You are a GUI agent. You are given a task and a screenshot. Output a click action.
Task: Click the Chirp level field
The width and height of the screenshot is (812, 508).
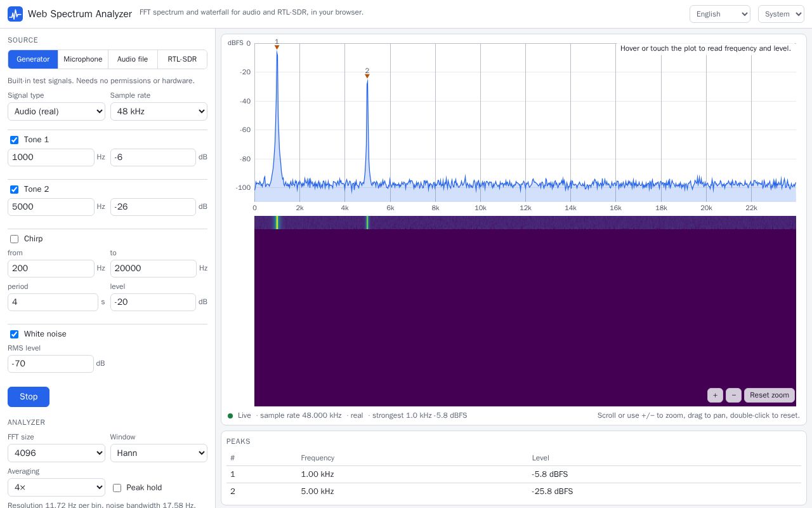153,302
